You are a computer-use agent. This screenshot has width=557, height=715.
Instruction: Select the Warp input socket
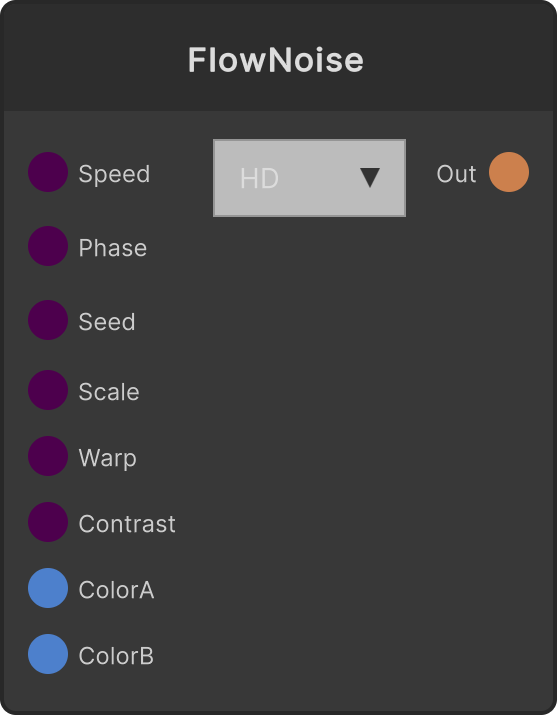pyautogui.click(x=48, y=456)
